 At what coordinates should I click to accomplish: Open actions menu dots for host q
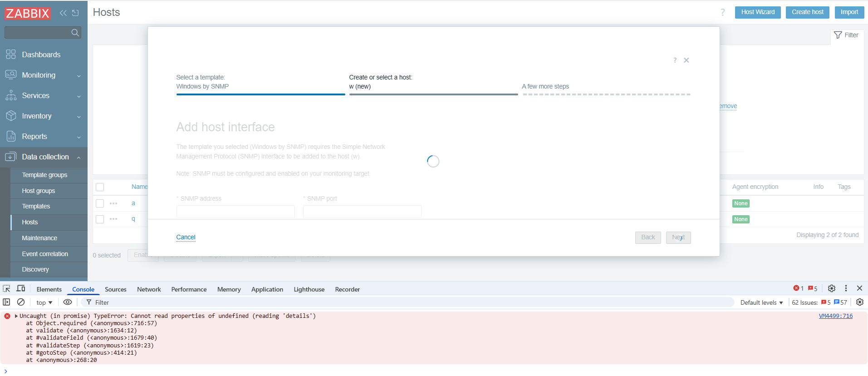(113, 219)
